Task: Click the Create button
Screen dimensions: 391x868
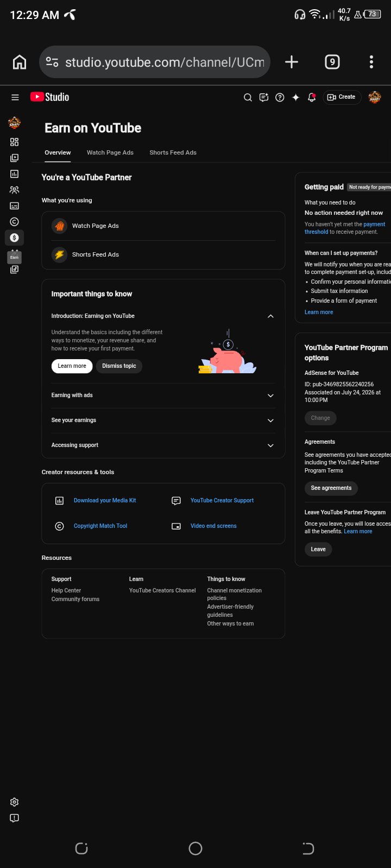Action: [342, 97]
